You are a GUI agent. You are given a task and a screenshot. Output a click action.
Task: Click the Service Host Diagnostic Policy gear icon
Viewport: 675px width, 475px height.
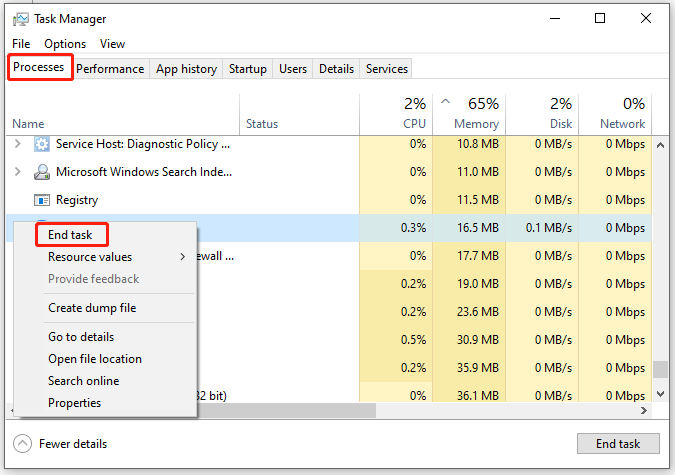pyautogui.click(x=42, y=144)
